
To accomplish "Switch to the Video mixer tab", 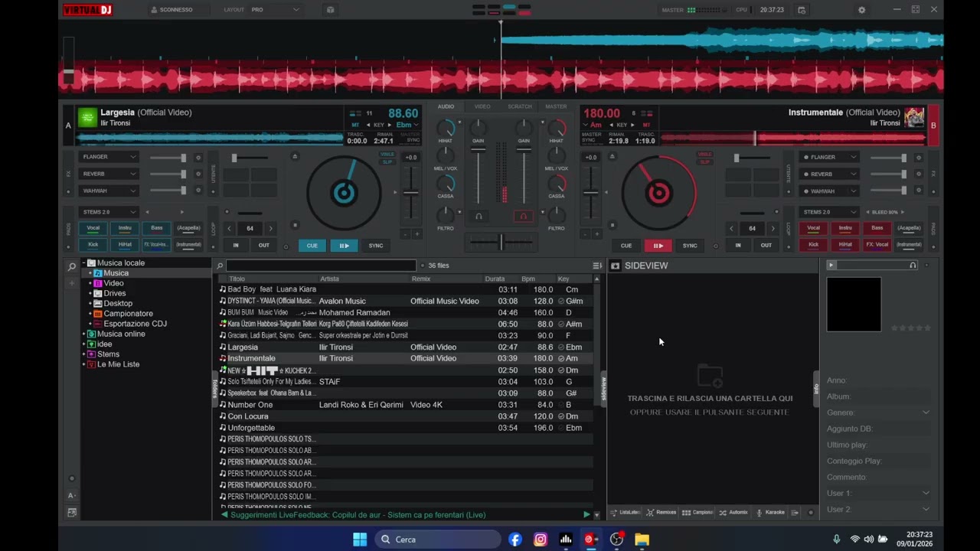I will [482, 106].
